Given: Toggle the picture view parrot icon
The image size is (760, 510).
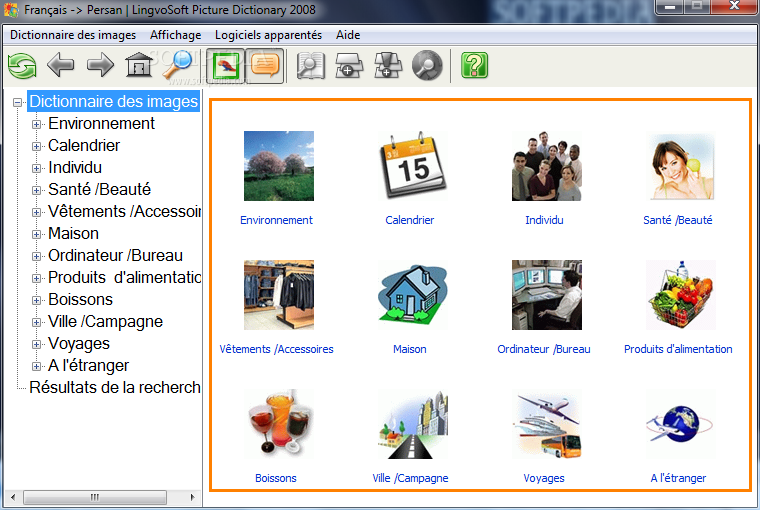Looking at the screenshot, I should 226,65.
